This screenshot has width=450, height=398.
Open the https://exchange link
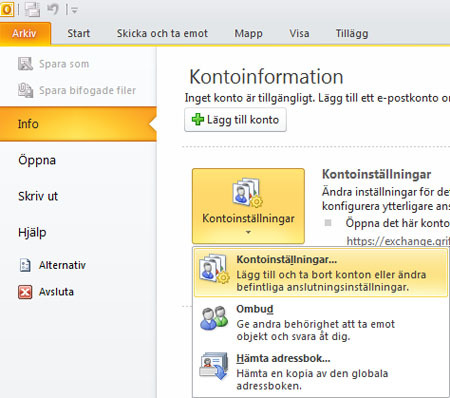398,241
